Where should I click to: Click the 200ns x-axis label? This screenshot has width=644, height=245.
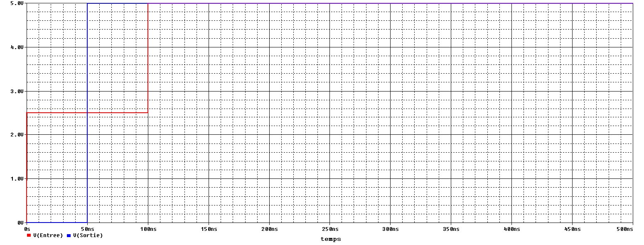click(269, 229)
